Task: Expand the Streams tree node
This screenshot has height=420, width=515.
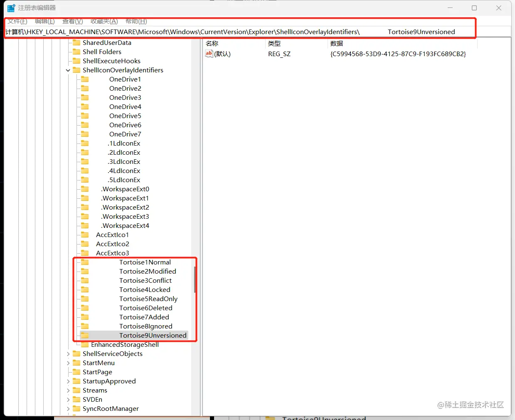Action: (68, 390)
